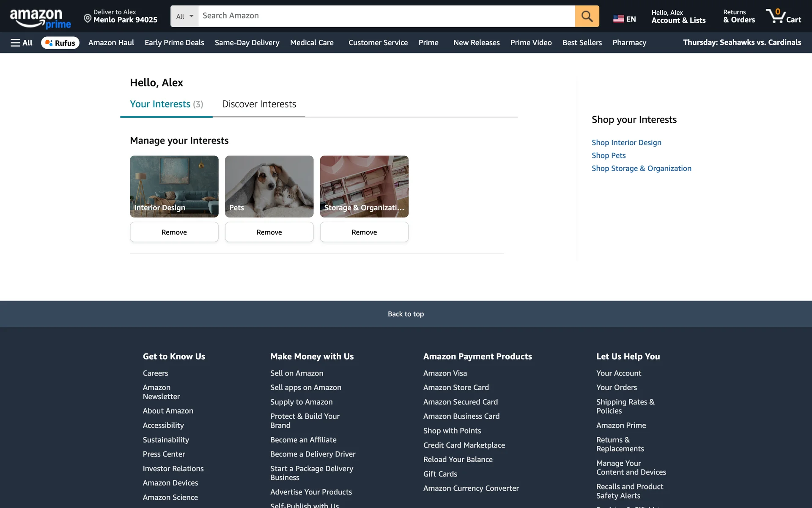
Task: Select the Your Interests tab
Action: 166,104
